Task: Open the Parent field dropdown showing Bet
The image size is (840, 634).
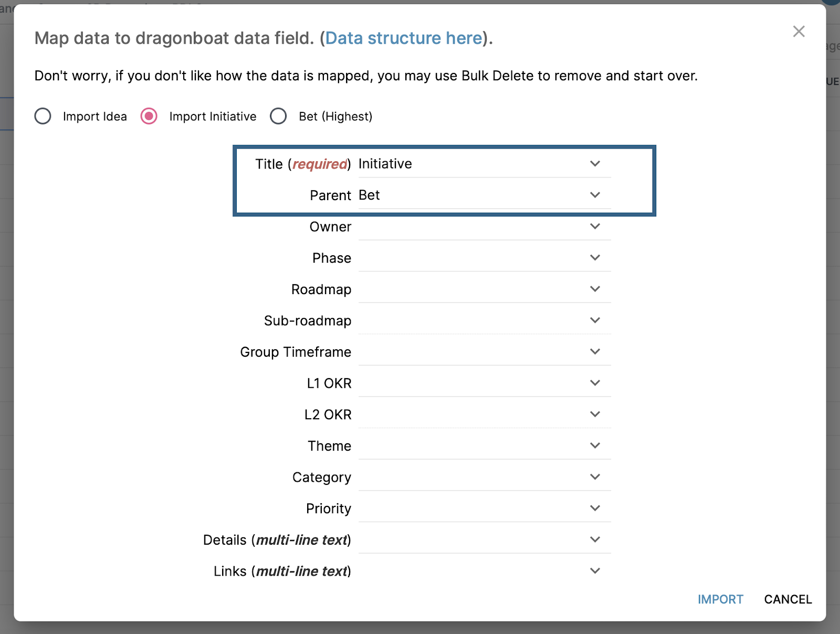Action: coord(485,195)
